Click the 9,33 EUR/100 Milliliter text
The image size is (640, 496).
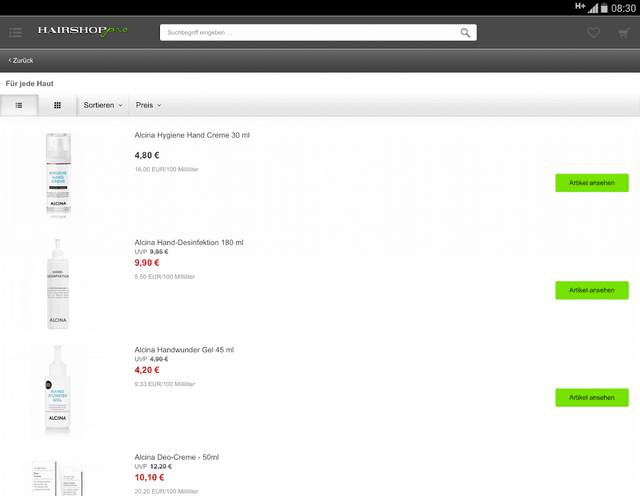tap(165, 384)
